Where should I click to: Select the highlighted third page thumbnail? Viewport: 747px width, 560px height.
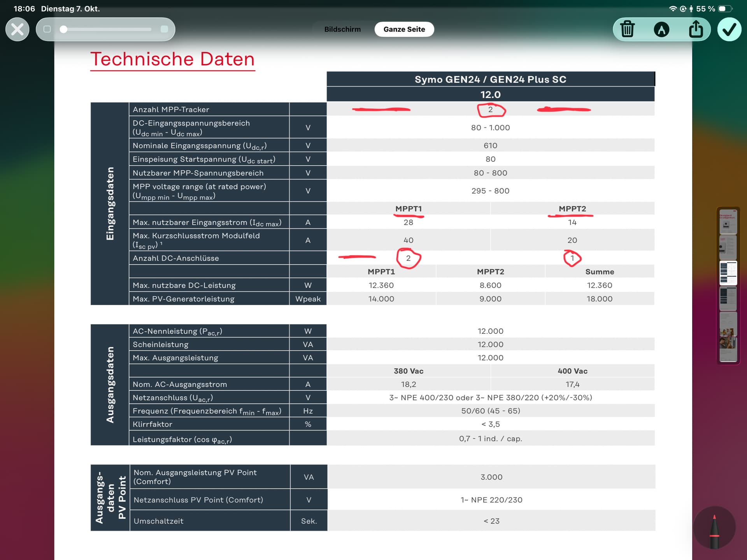coord(728,273)
